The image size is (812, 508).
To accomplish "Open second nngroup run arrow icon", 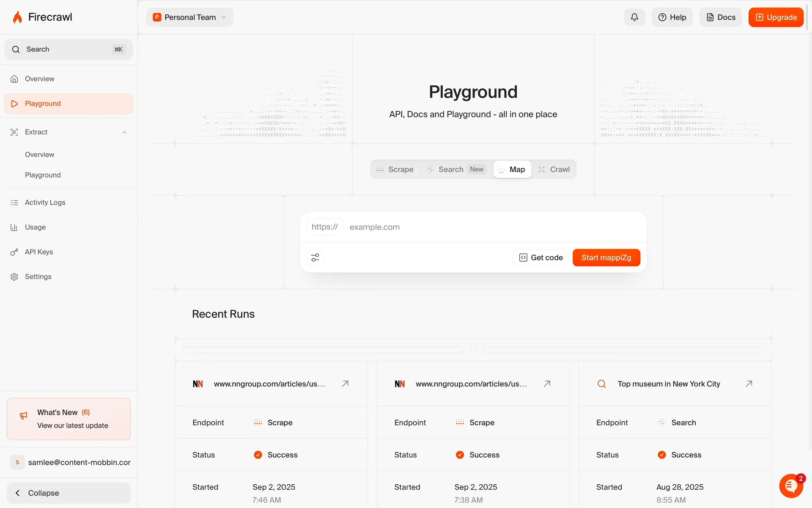I will click(x=547, y=384).
